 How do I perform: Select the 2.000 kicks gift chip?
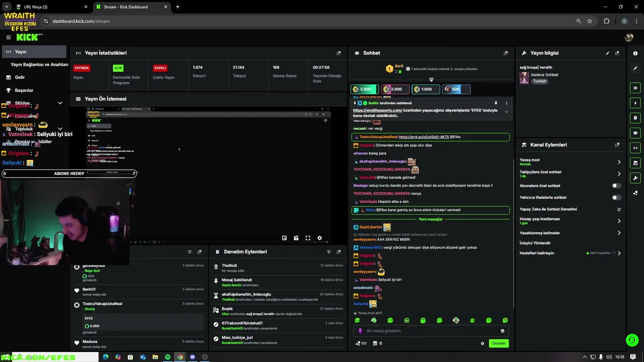pos(394,89)
